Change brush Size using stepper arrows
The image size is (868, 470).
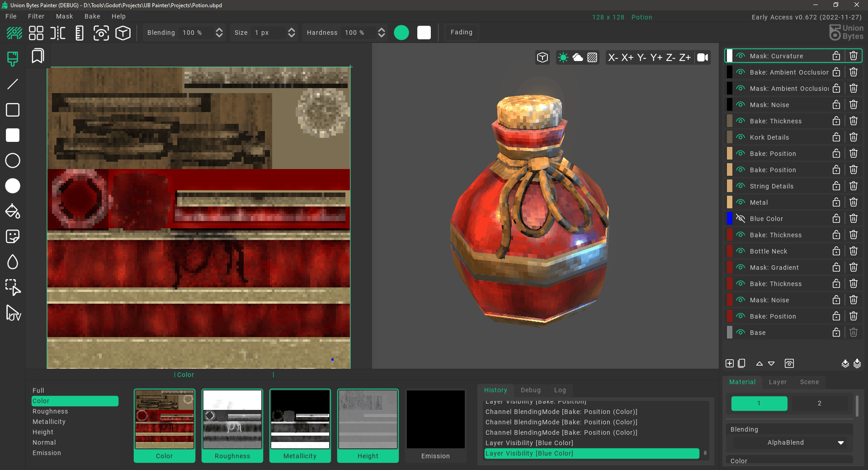point(292,33)
